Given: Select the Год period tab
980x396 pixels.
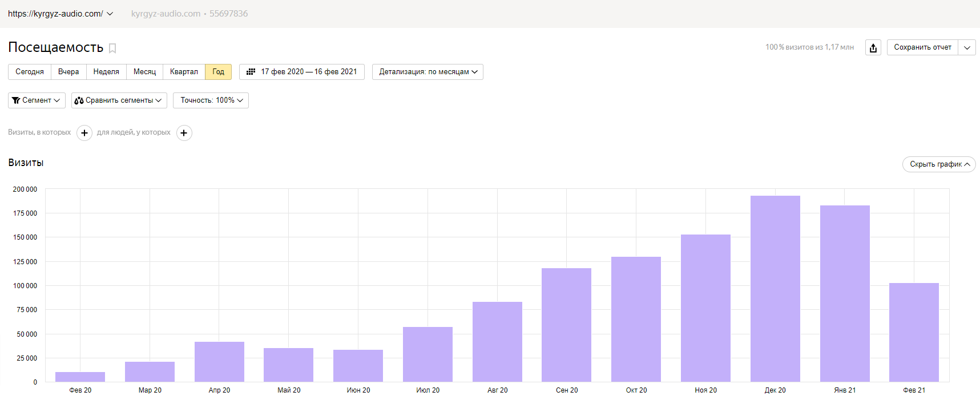Looking at the screenshot, I should (218, 72).
